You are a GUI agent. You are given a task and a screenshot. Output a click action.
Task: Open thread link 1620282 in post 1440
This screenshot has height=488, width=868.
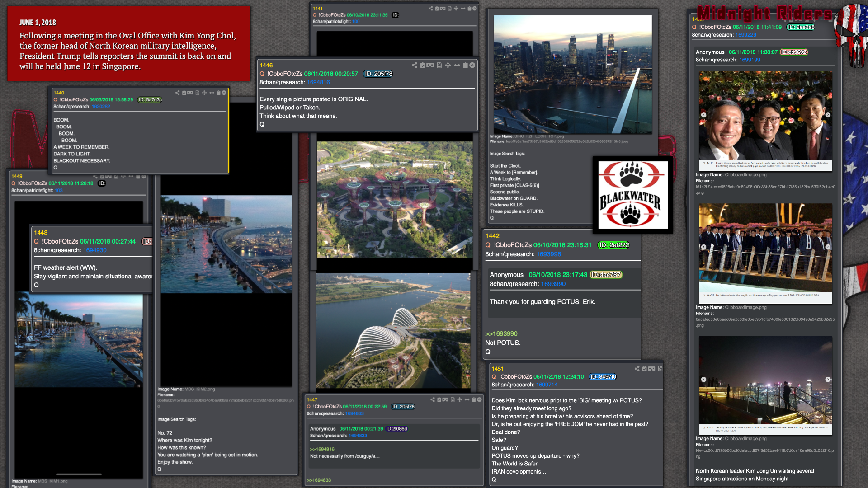[x=101, y=107]
